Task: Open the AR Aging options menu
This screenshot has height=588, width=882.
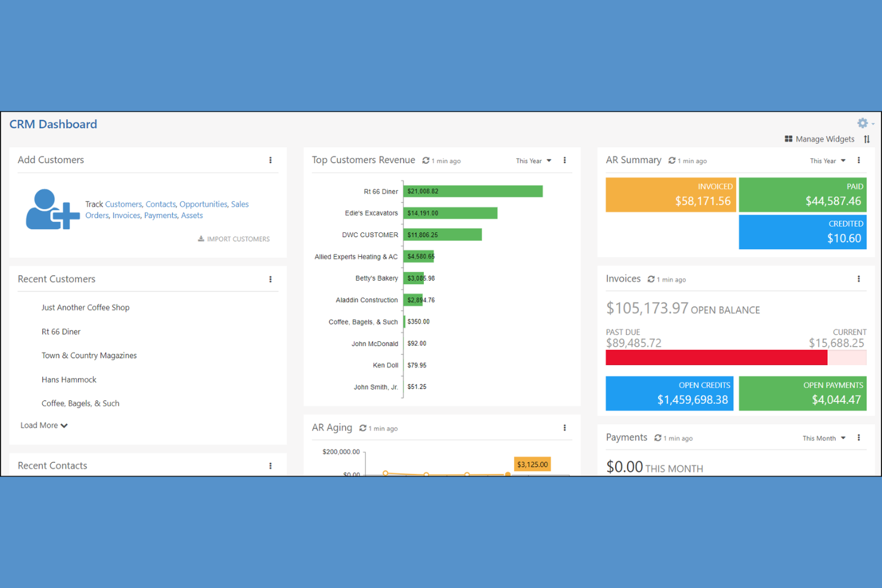Action: pyautogui.click(x=564, y=428)
